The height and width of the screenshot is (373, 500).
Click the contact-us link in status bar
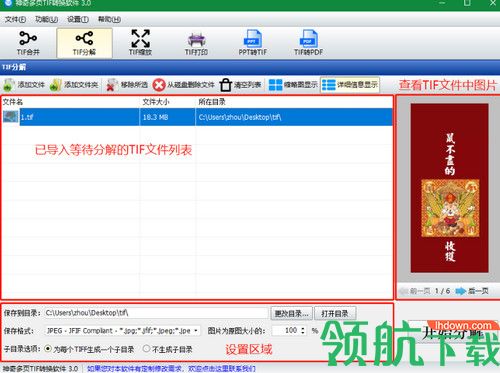pyautogui.click(x=171, y=368)
